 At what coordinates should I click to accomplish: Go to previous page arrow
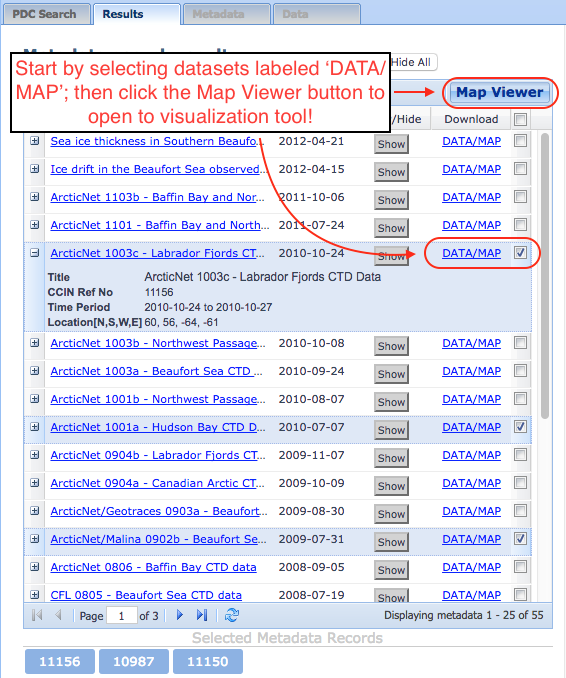coord(59,615)
